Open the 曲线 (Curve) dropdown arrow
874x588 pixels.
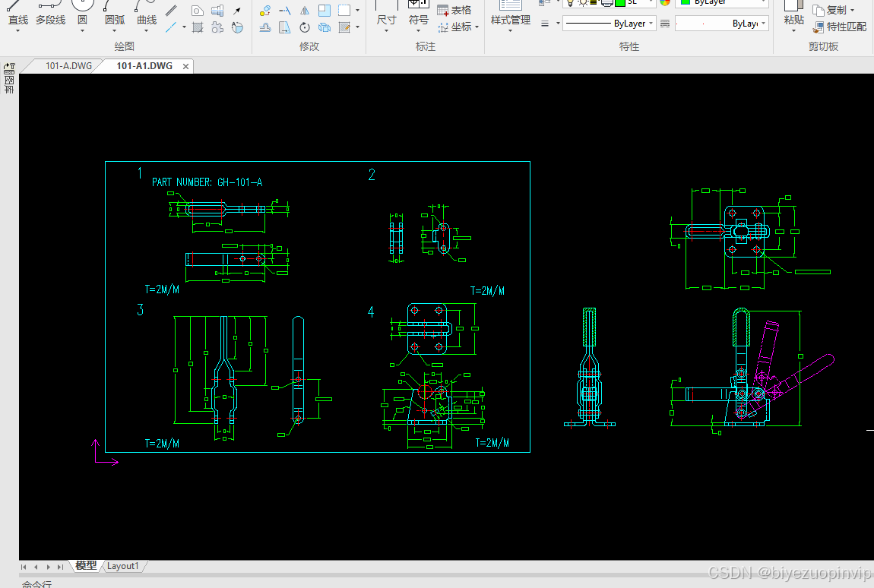click(x=147, y=31)
